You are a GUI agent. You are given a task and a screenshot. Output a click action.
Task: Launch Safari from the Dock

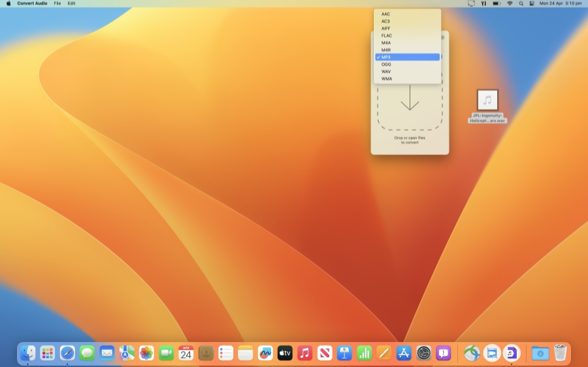(67, 353)
